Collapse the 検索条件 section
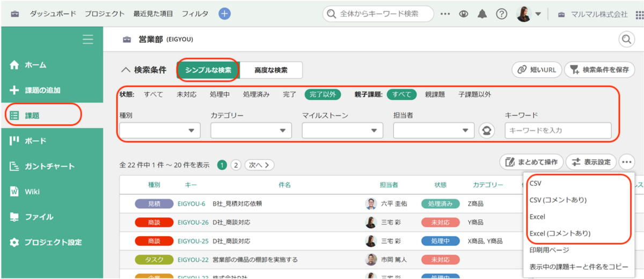Image resolution: width=644 pixels, height=279 pixels. click(144, 70)
